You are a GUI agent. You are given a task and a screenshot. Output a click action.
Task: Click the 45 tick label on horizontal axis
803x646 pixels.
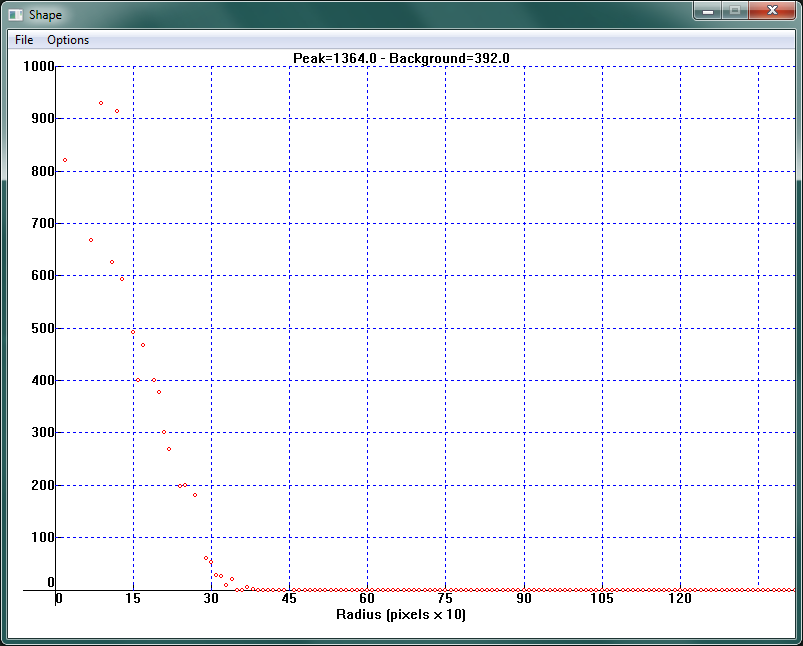pyautogui.click(x=289, y=599)
